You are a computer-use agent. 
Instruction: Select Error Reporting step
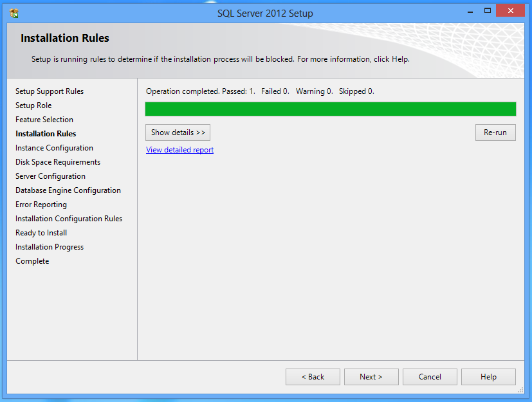pyautogui.click(x=41, y=205)
